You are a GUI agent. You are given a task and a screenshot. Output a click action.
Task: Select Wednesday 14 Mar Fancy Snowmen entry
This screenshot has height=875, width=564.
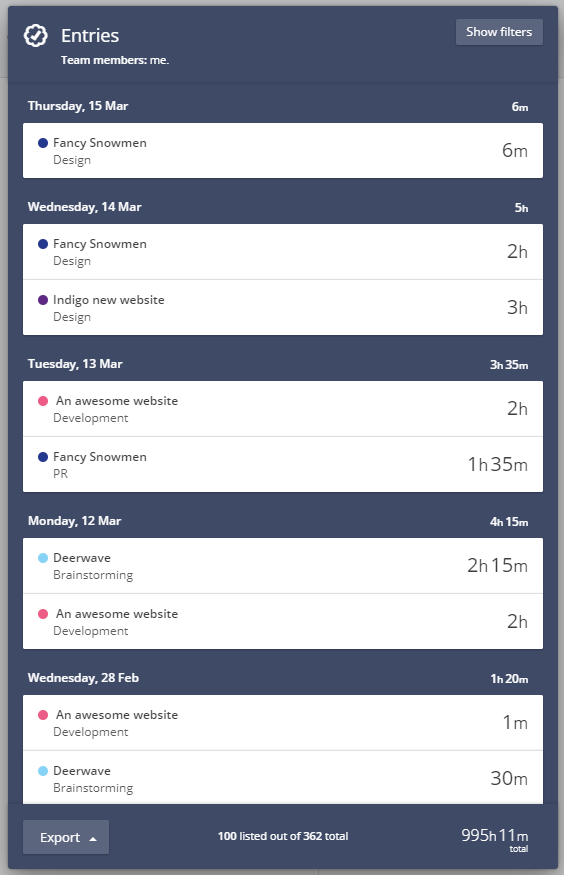point(283,252)
